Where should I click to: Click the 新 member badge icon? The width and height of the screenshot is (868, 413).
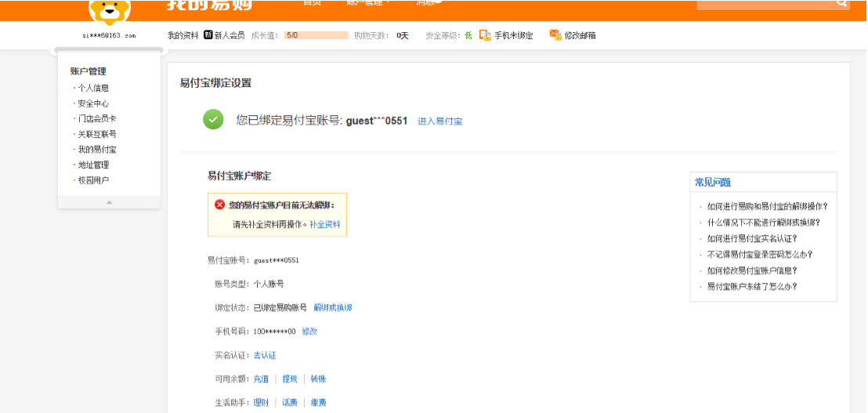tap(208, 35)
